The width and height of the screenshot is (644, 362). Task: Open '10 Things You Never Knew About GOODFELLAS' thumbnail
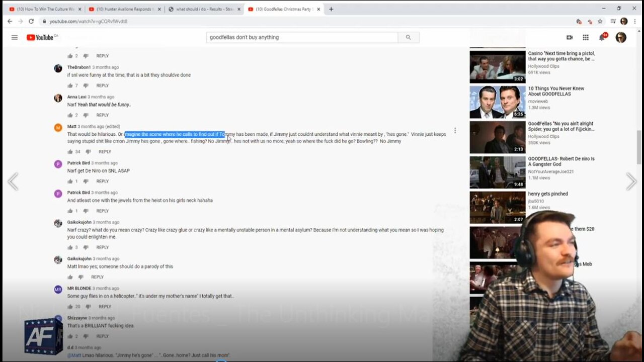point(498,102)
